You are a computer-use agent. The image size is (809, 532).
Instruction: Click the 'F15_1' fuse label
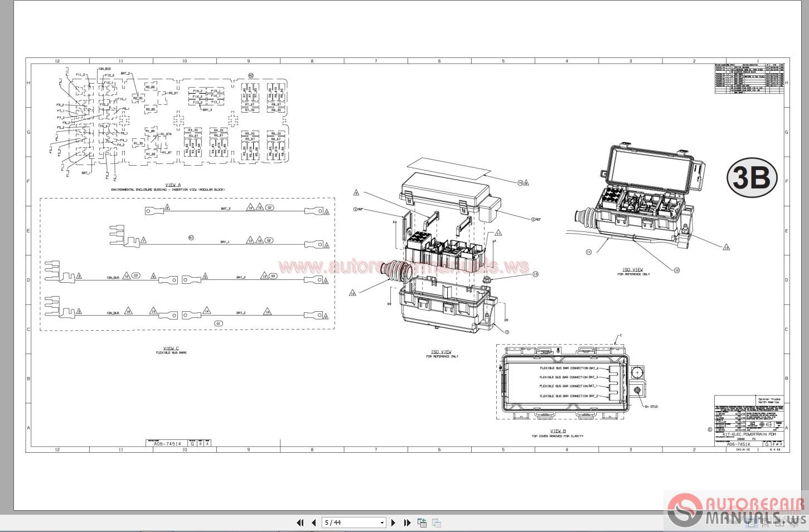[216, 91]
